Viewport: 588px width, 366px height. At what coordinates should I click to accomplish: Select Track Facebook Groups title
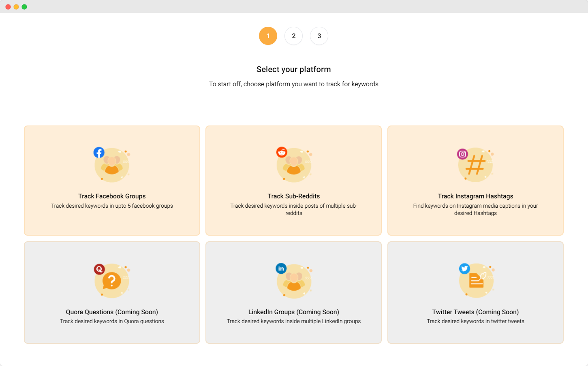pos(112,196)
